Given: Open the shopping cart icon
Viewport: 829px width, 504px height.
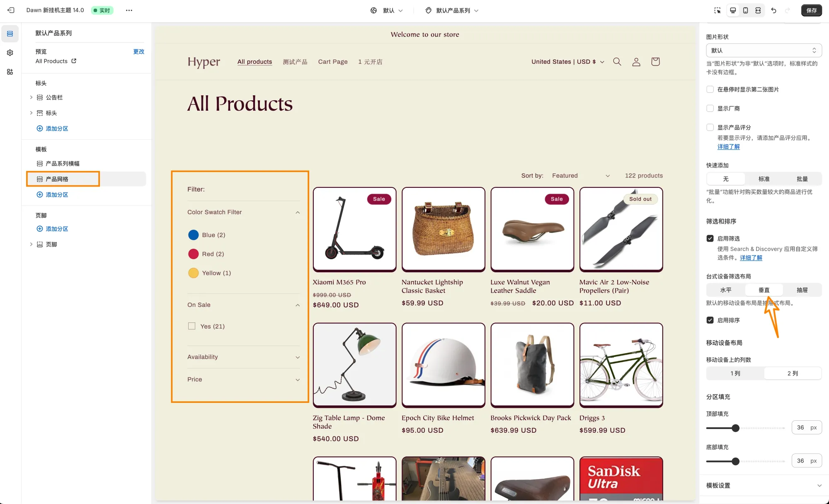Looking at the screenshot, I should (x=655, y=62).
